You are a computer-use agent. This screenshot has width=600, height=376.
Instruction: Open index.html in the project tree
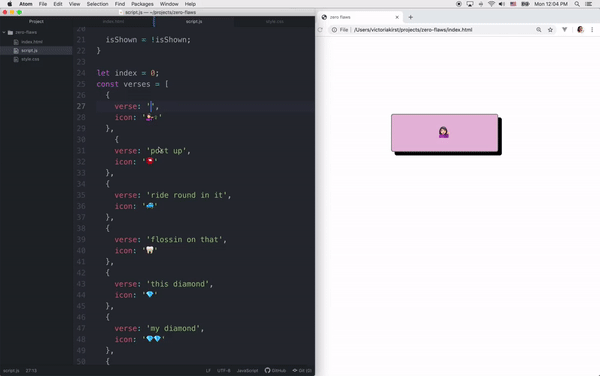tap(32, 42)
